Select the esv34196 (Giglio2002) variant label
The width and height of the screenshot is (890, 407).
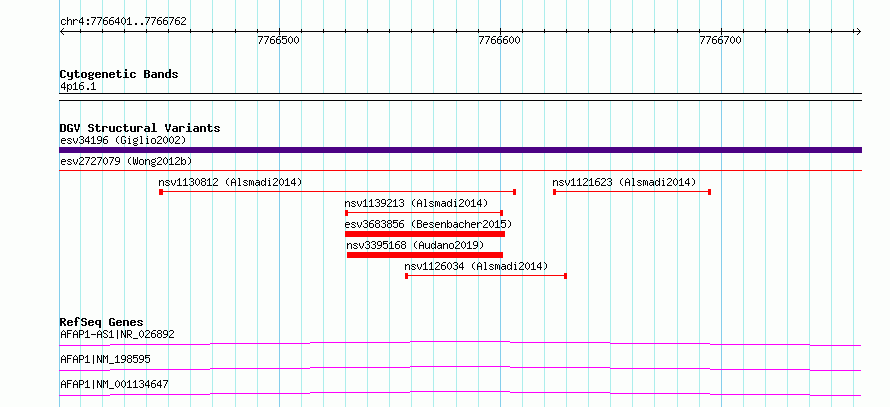coord(123,140)
